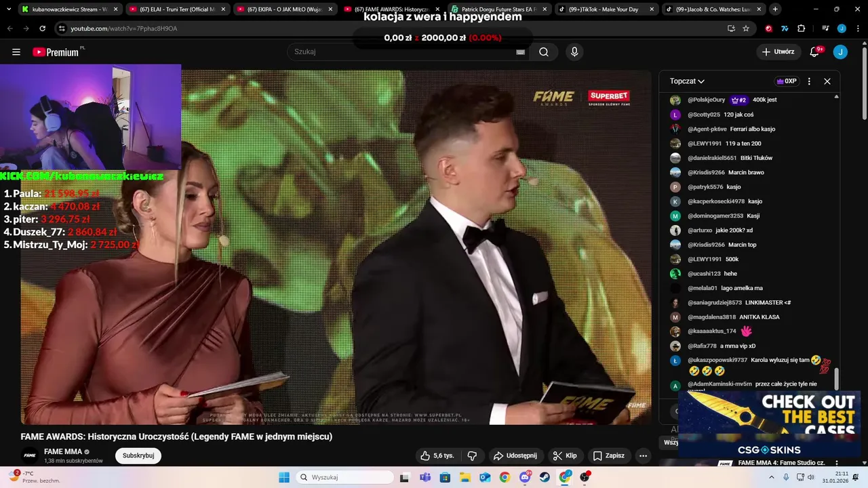The height and width of the screenshot is (488, 868).
Task: Install app icon in address bar
Action: (x=731, y=28)
